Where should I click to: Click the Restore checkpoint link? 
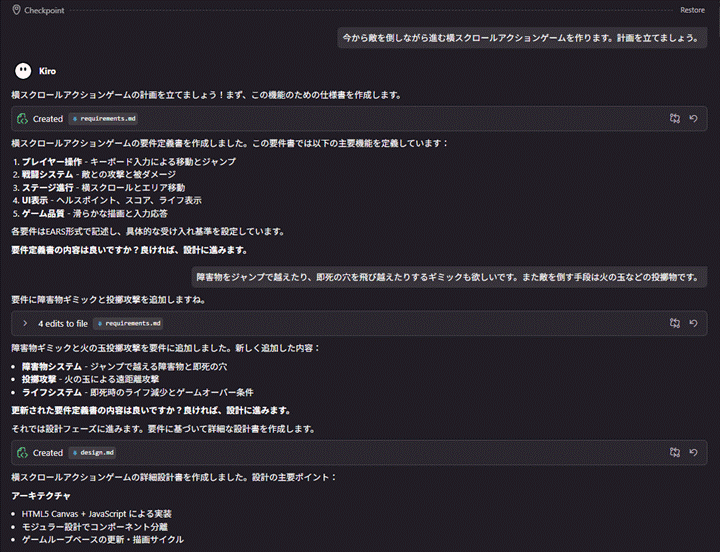pos(692,10)
